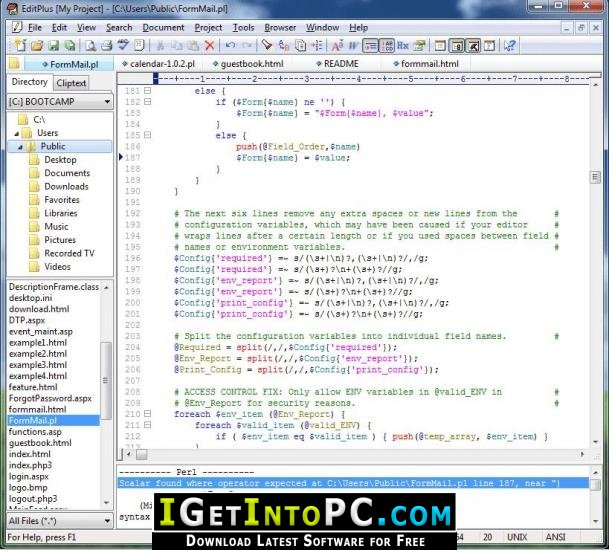Click the New document toolbar icon
The image size is (609, 550).
pyautogui.click(x=19, y=45)
